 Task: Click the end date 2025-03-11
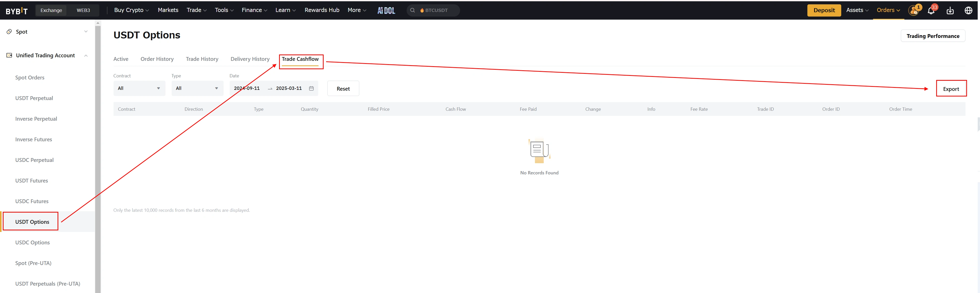(289, 88)
